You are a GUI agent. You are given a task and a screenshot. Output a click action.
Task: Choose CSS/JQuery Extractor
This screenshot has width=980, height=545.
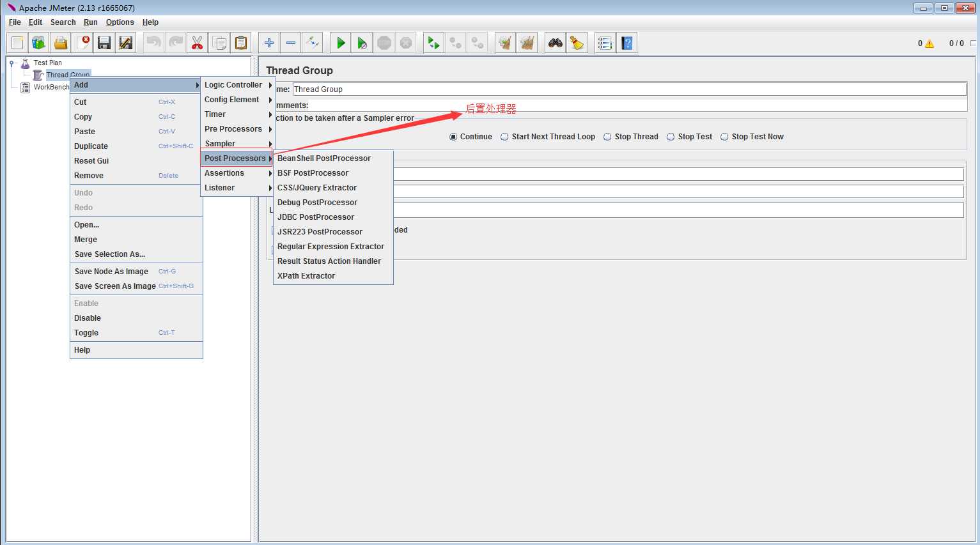pos(333,188)
